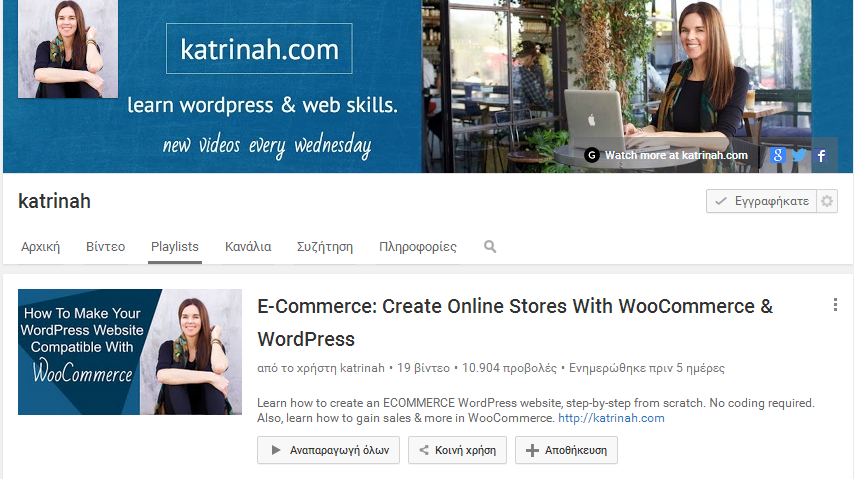Switch to the Βίντεο tab
The height and width of the screenshot is (479, 854).
coord(105,246)
